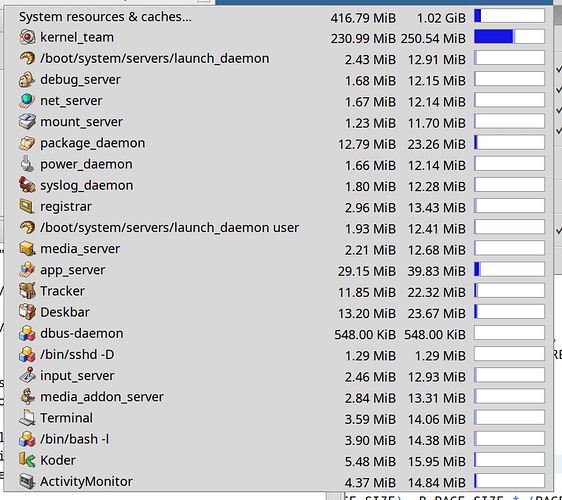
Task: Select the Koder icon
Action: (x=27, y=460)
